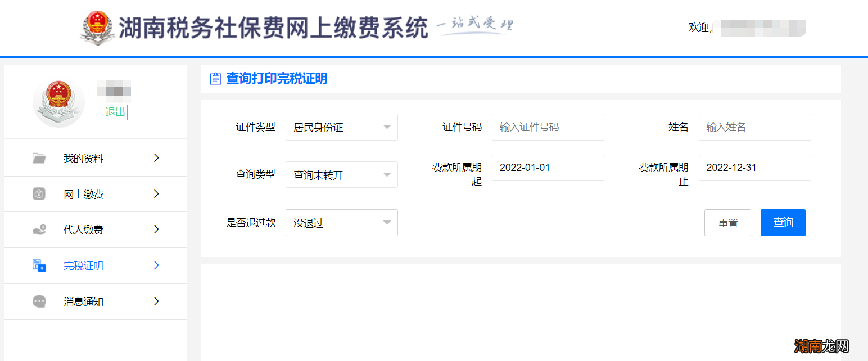The width and height of the screenshot is (868, 361).
Task: Click the document icon beside 完税证明
Action: (x=39, y=265)
